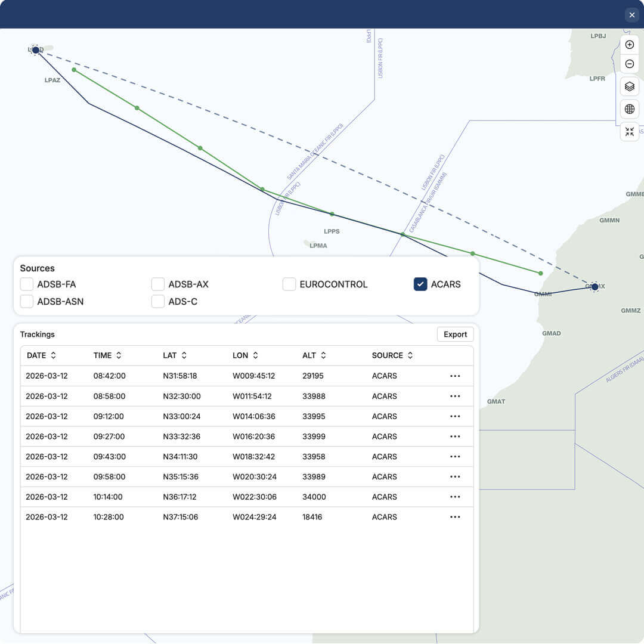This screenshot has width=644, height=644.
Task: Open row actions for 09:27:00 tracking
Action: pos(454,436)
